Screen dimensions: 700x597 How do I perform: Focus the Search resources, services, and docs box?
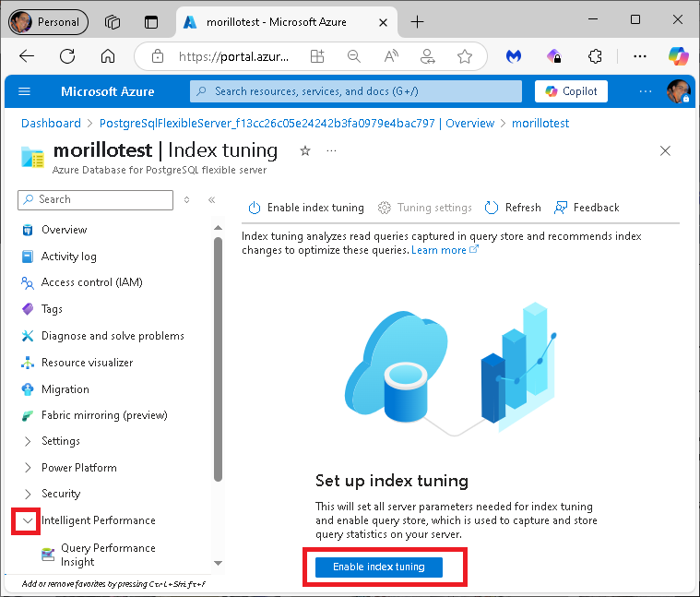[x=356, y=91]
